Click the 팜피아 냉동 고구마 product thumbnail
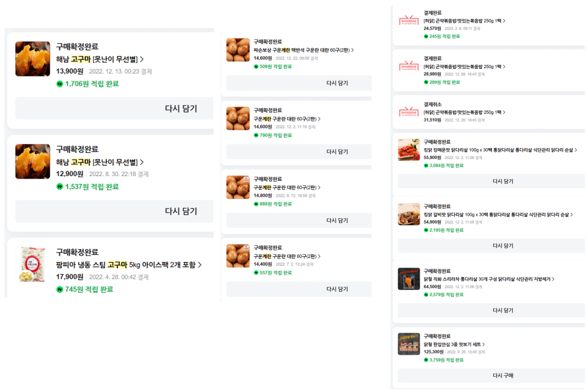The width and height of the screenshot is (588, 392). (x=33, y=264)
